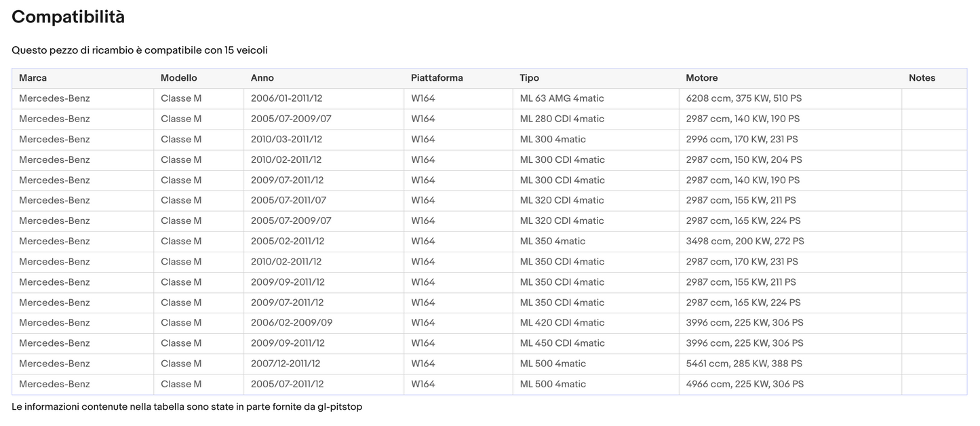Screen dimensions: 980x426
Task: Click the ML 63 AMG 4matic cell
Action: coord(562,98)
